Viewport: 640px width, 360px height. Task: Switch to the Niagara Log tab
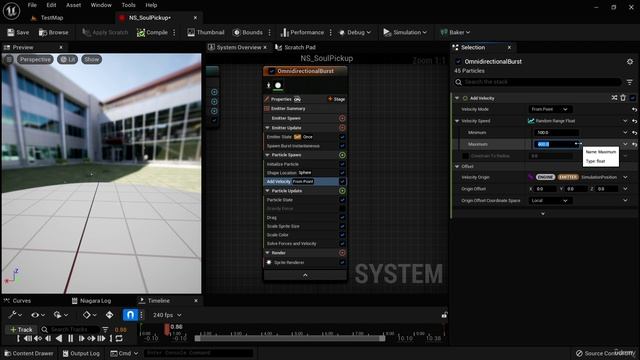91,301
